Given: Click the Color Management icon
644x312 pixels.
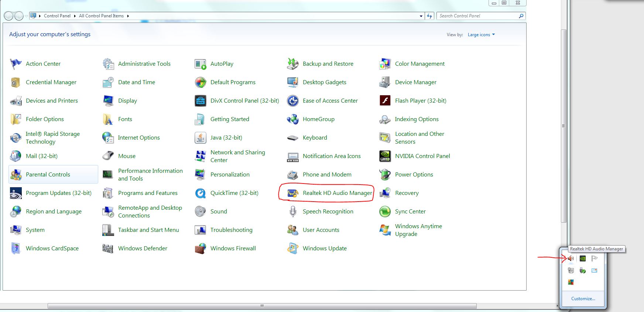Looking at the screenshot, I should point(385,64).
